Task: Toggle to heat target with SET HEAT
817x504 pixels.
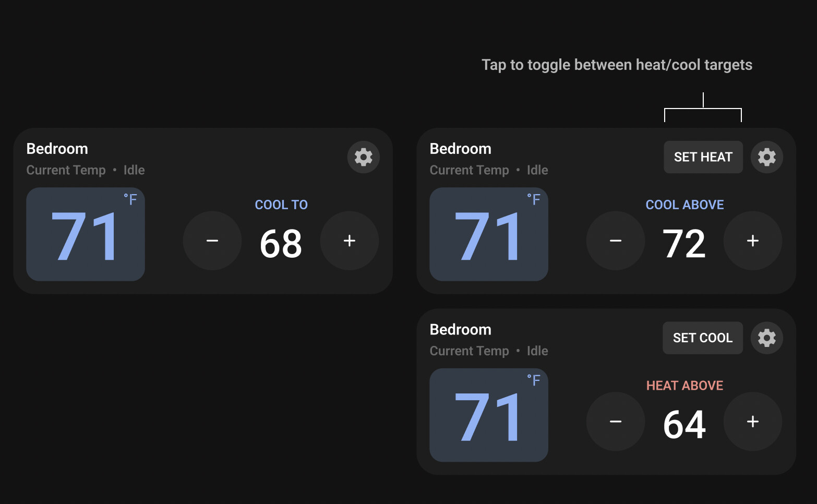Action: (x=703, y=157)
